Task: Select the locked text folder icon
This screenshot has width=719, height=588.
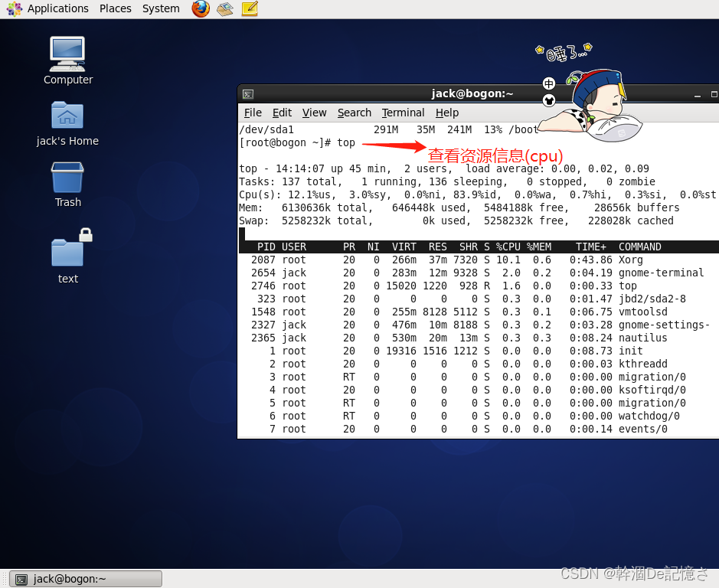Action: 68,256
